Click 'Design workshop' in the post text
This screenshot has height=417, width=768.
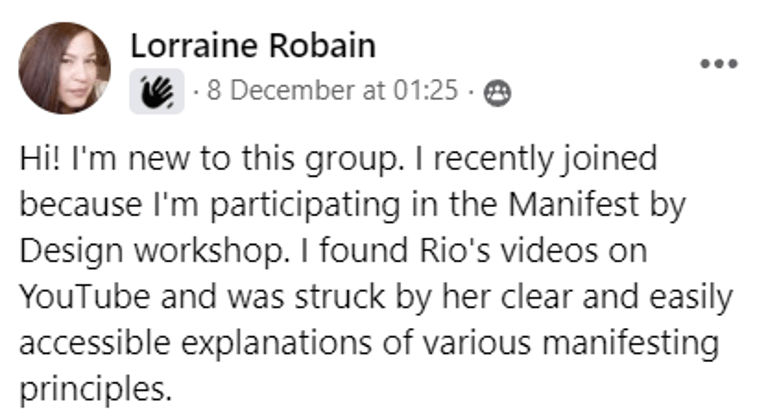pos(154,251)
